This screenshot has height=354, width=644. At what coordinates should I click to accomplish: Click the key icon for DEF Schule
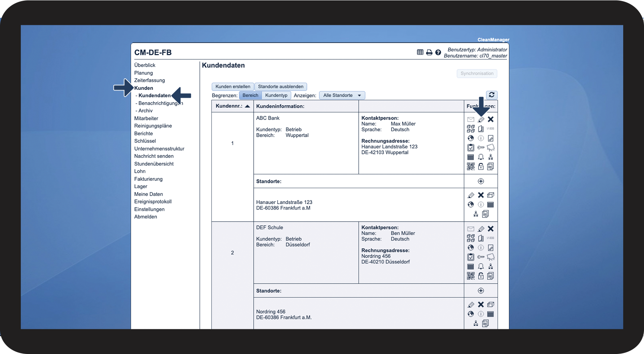tap(481, 257)
